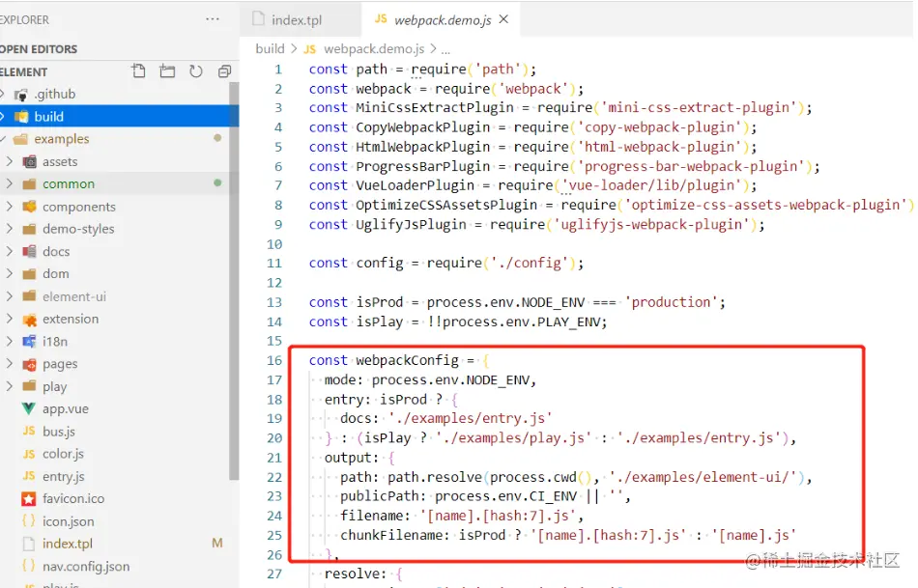The width and height of the screenshot is (918, 588).
Task: Open the color.js file
Action: [63, 454]
